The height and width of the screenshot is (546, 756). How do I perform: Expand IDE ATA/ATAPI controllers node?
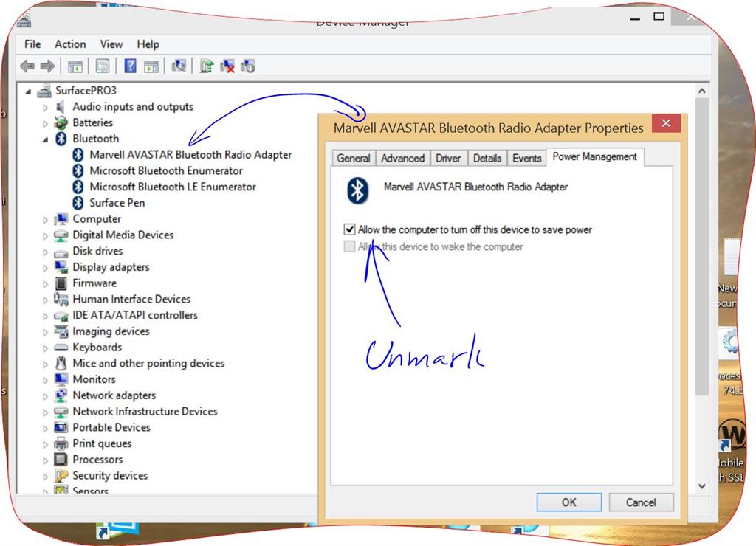pyautogui.click(x=45, y=316)
